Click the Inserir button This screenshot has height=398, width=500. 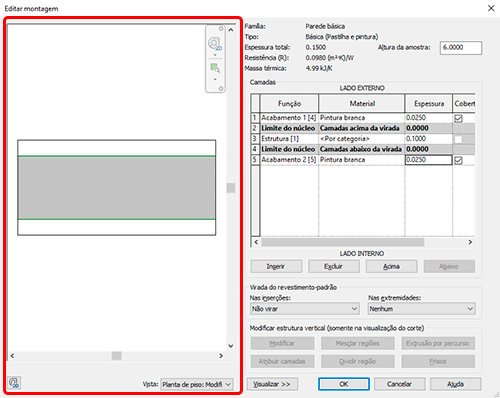point(276,266)
